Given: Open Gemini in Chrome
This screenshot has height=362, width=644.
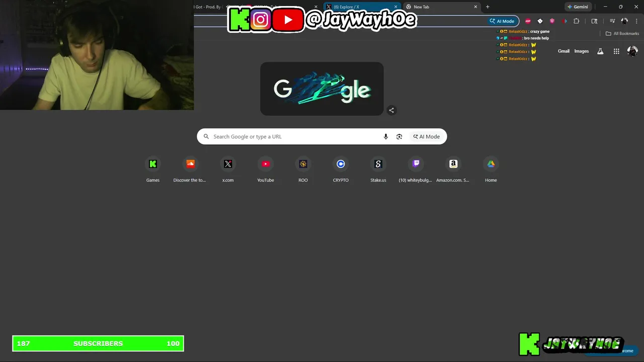Looking at the screenshot, I should [578, 7].
